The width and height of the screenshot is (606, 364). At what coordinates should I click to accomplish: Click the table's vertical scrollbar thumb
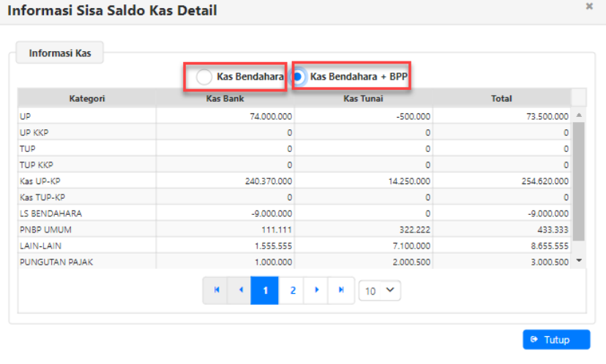pos(578,181)
